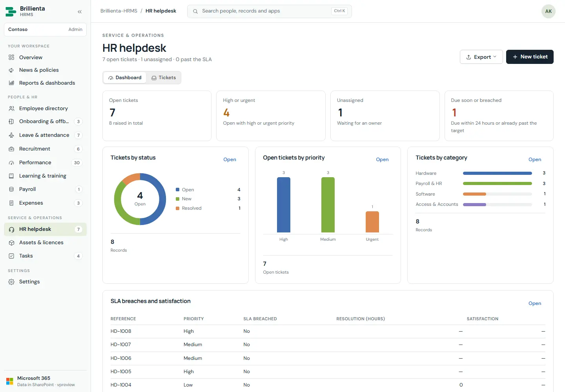The height and width of the screenshot is (392, 565).
Task: Click the Tasks checkbox icon
Action: pyautogui.click(x=11, y=256)
